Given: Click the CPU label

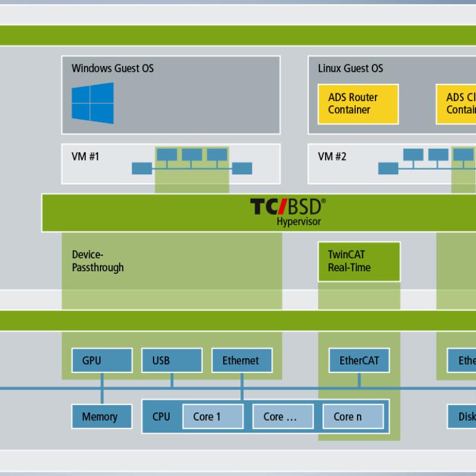Looking at the screenshot, I should pos(161,416).
